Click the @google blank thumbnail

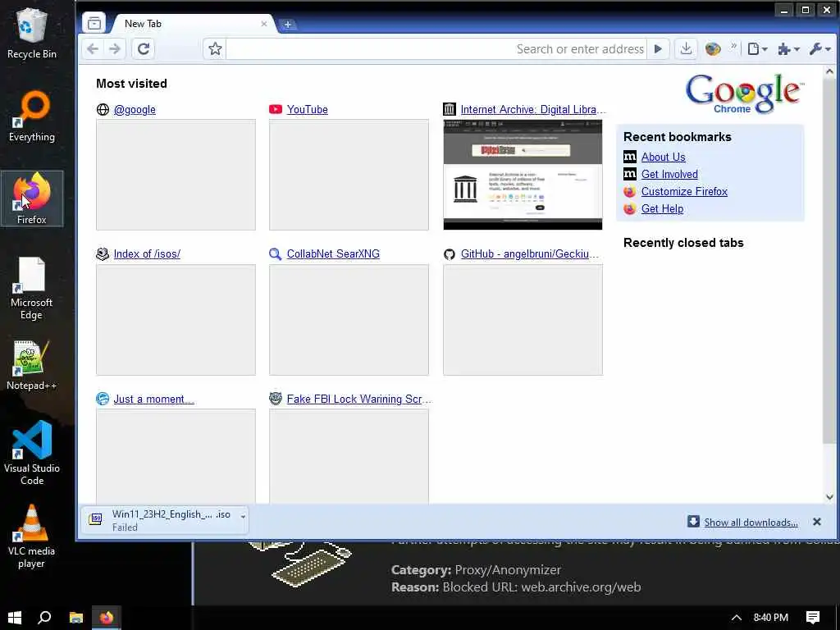(x=176, y=175)
